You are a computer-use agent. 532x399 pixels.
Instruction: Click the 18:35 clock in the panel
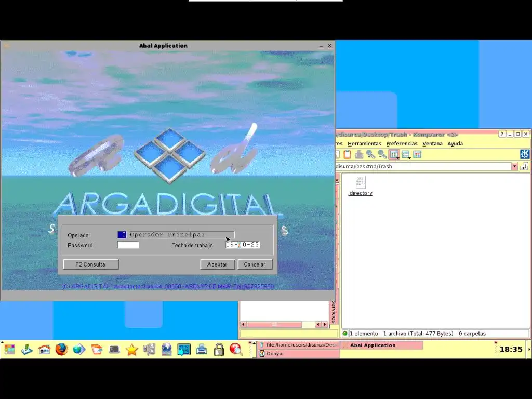(x=511, y=349)
